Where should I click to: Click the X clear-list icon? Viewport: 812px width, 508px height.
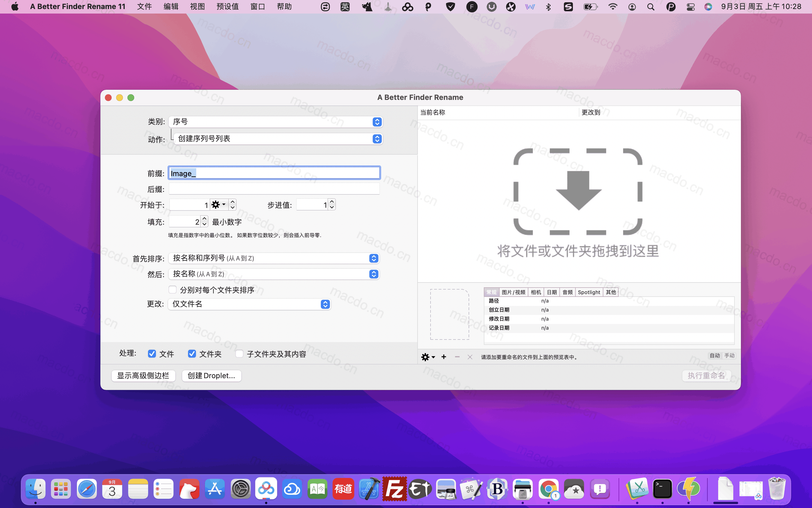[x=470, y=357]
